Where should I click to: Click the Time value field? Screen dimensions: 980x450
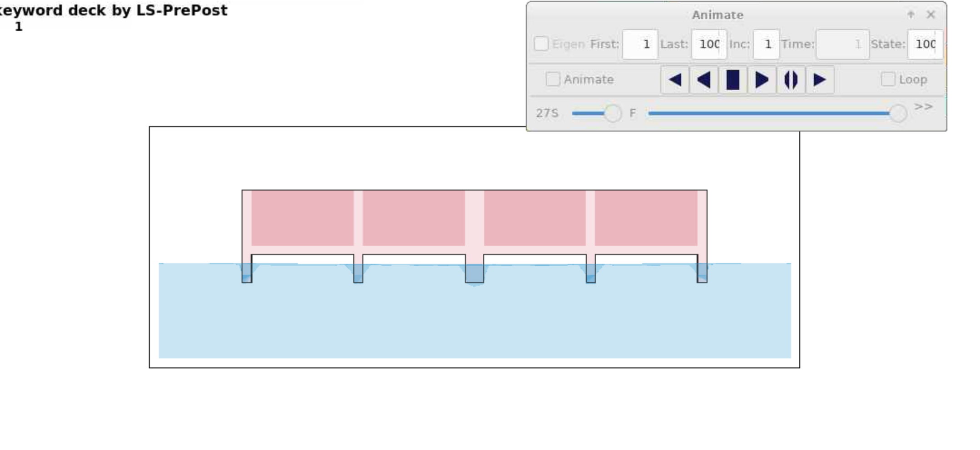coord(842,44)
